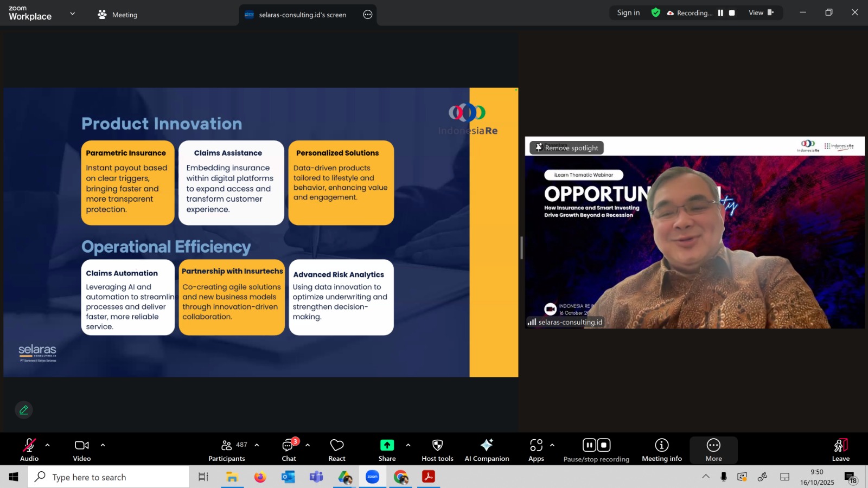
Task: Open the Zoom Workplace dropdown chevron
Action: tap(73, 14)
